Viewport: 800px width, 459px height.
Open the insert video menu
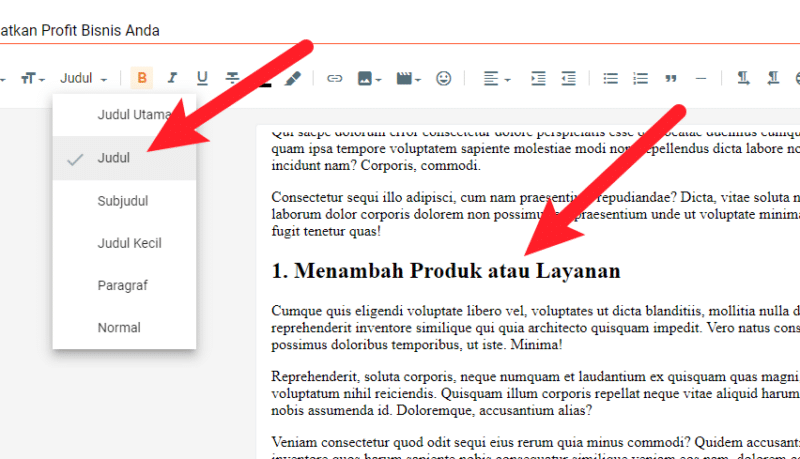coord(408,78)
